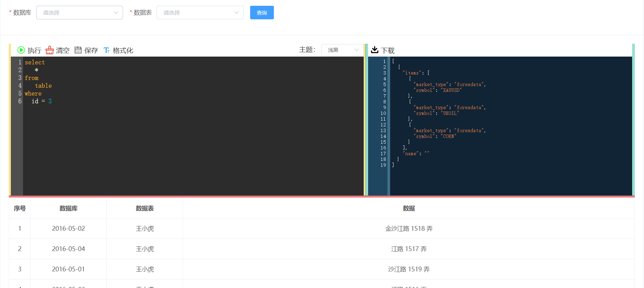Viewport: 644px width, 288px height.
Task: Click the 2016-05-01 table cell
Action: coord(68,269)
